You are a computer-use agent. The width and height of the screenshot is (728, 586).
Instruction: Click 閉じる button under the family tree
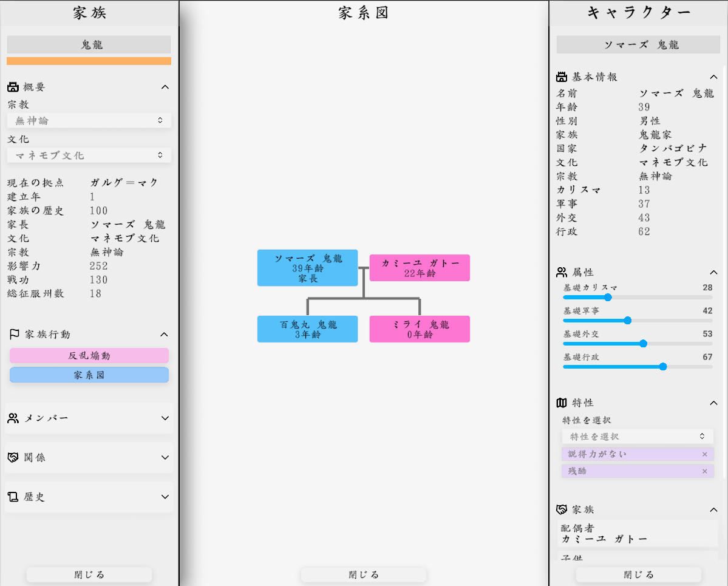[x=364, y=574]
